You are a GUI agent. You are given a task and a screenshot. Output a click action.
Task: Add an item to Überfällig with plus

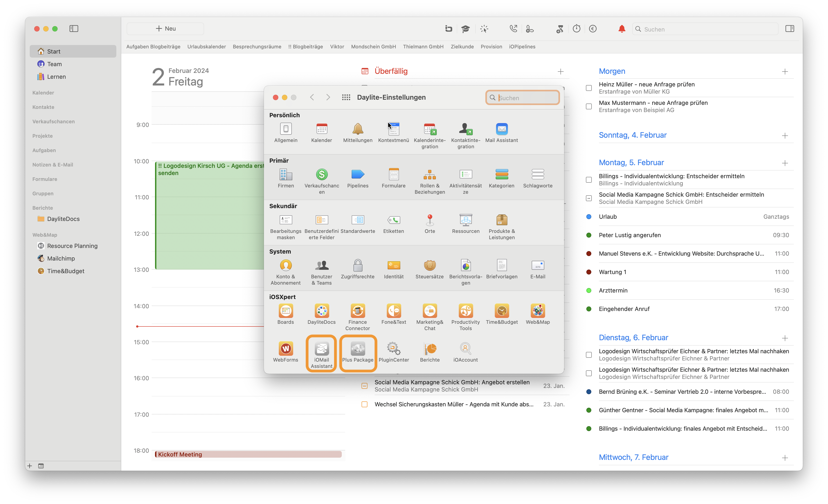click(x=560, y=72)
